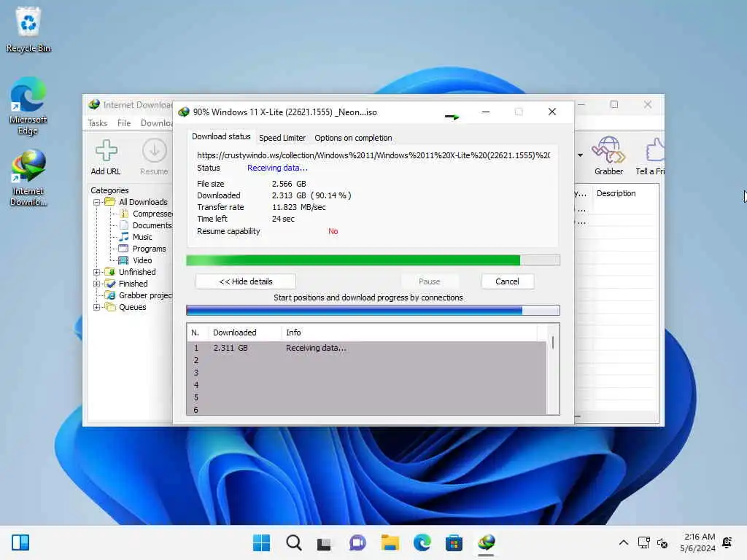This screenshot has width=747, height=560.
Task: Click Receiving data status text
Action: tap(277, 168)
